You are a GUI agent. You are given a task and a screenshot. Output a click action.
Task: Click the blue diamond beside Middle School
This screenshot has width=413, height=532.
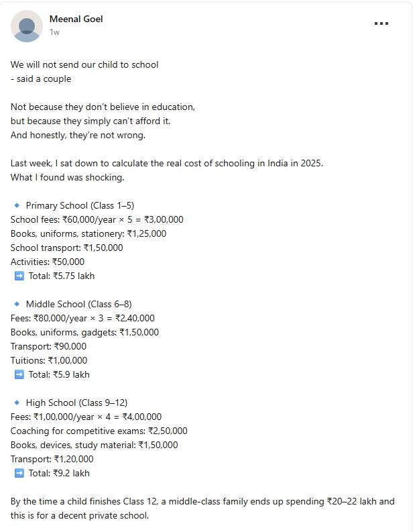click(x=17, y=304)
